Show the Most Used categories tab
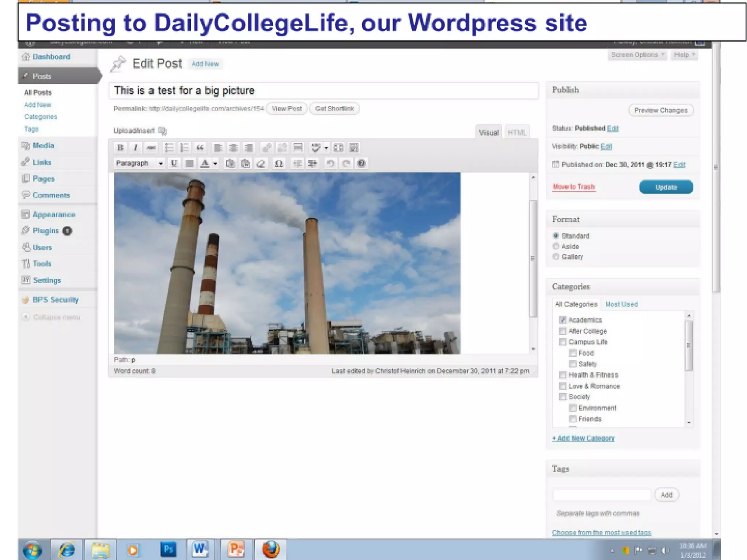This screenshot has height=560, width=747. pyautogui.click(x=622, y=304)
